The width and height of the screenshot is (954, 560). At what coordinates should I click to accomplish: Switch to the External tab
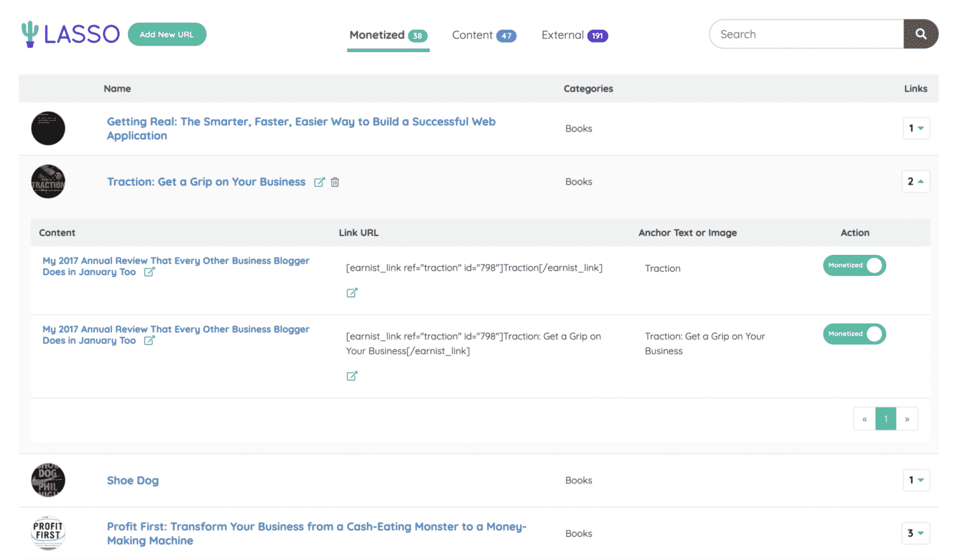click(x=574, y=36)
